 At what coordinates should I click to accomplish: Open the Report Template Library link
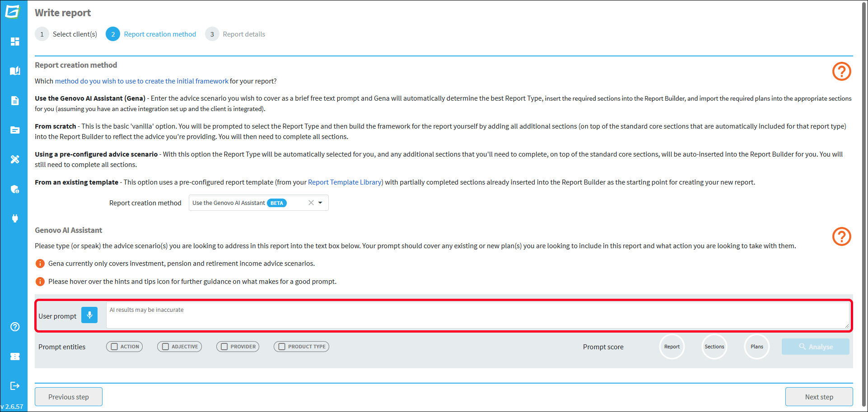click(345, 182)
